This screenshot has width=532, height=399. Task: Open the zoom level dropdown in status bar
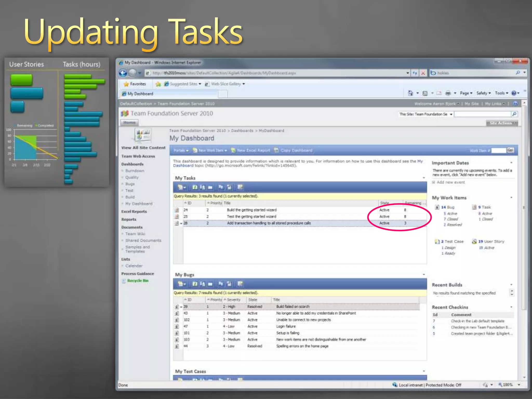tap(519, 385)
